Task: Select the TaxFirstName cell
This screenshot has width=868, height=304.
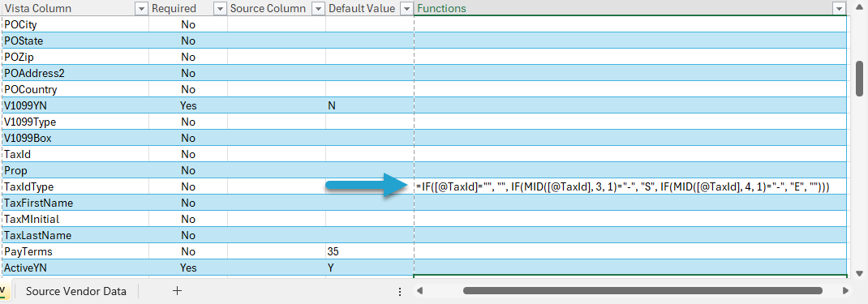Action: [x=75, y=203]
